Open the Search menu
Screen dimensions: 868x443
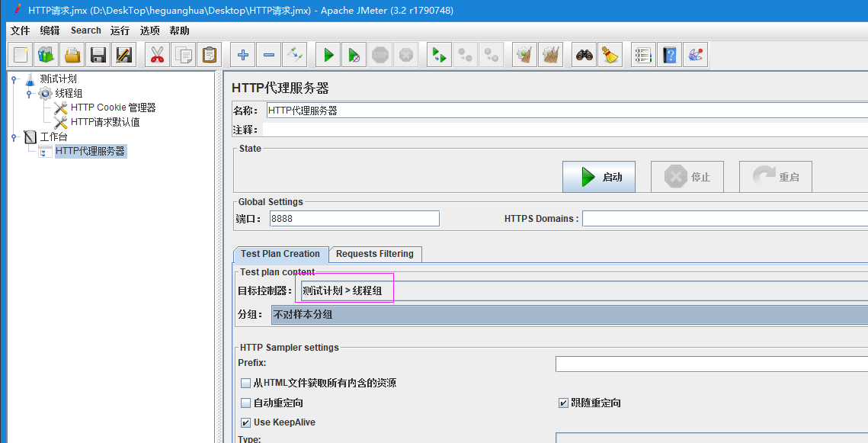coord(86,31)
